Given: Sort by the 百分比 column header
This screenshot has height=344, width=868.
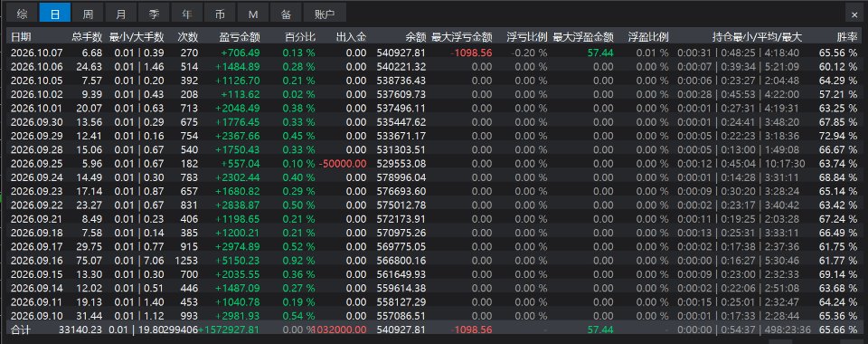Looking at the screenshot, I should click(x=300, y=37).
